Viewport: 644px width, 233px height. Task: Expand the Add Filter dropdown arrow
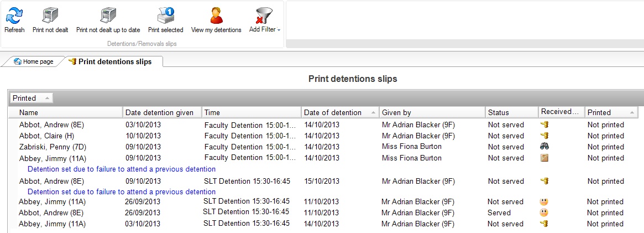pos(279,30)
